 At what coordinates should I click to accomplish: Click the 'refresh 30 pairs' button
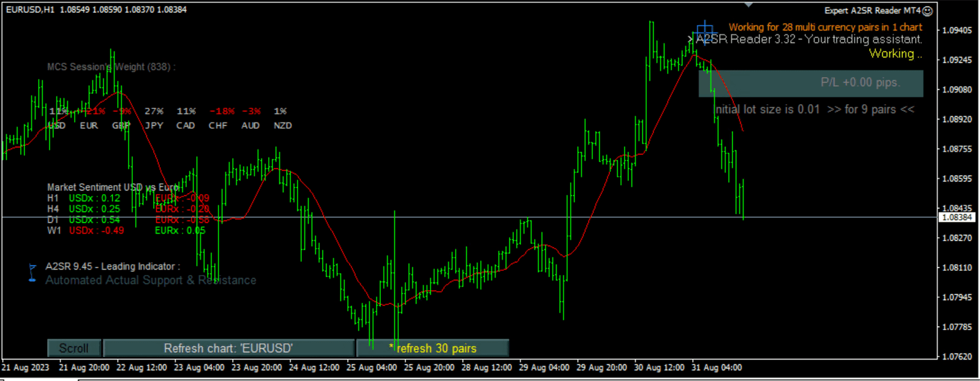(432, 348)
